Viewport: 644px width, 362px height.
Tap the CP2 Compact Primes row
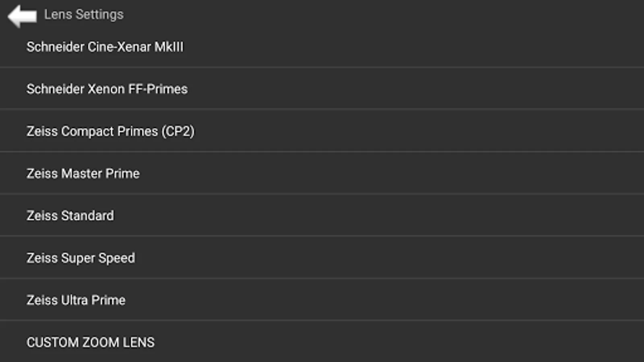click(322, 132)
